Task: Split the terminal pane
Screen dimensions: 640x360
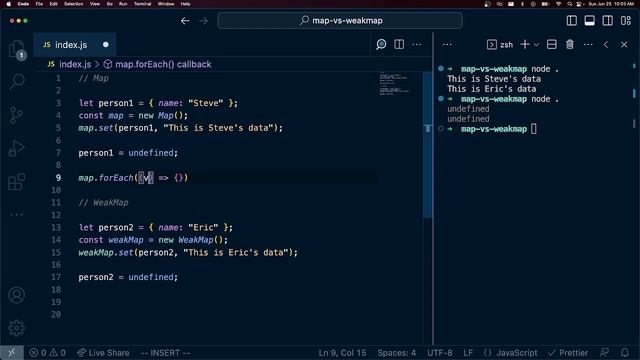Action: click(x=551, y=44)
